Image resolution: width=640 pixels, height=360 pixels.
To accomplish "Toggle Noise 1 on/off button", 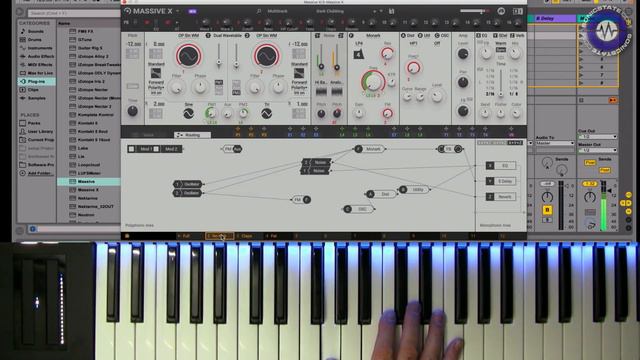I will [317, 36].
